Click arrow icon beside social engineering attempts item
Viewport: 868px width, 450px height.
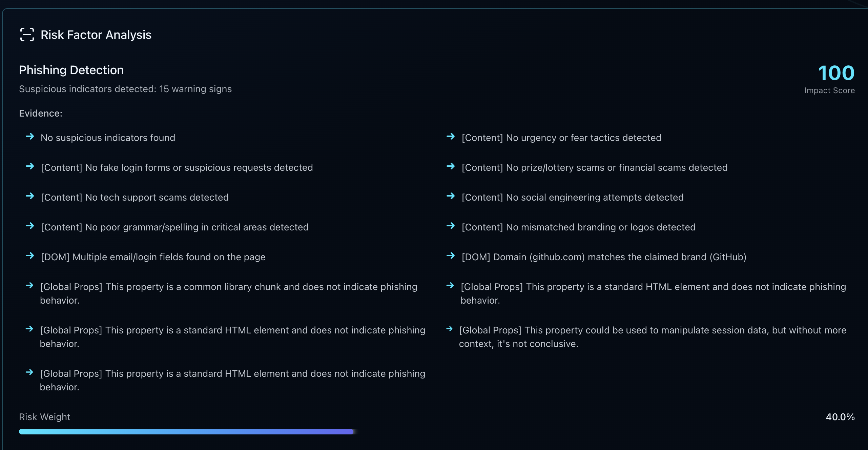[451, 196]
